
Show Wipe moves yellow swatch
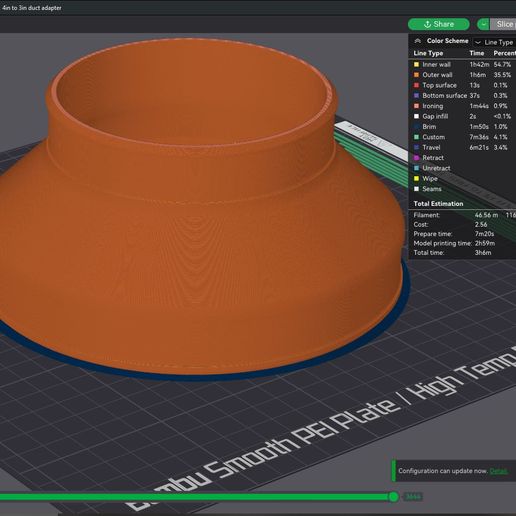[x=416, y=178]
